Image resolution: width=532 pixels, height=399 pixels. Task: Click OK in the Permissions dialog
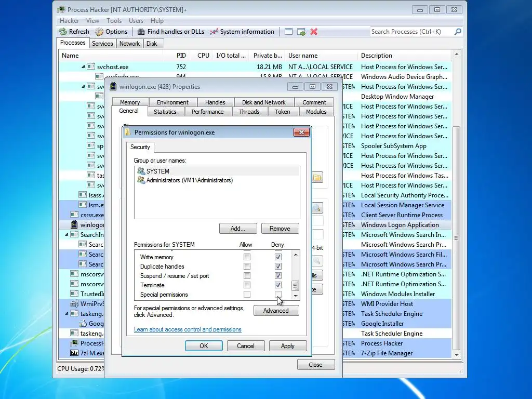point(204,345)
